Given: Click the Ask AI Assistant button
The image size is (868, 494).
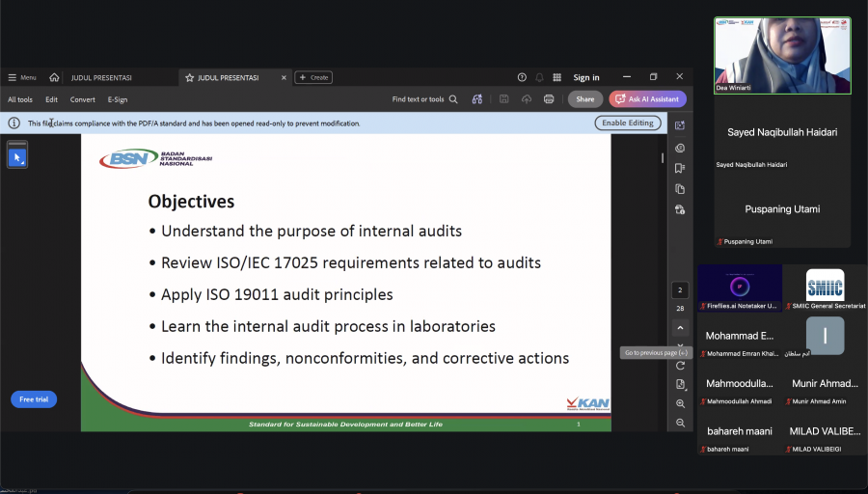Looking at the screenshot, I should (x=648, y=99).
